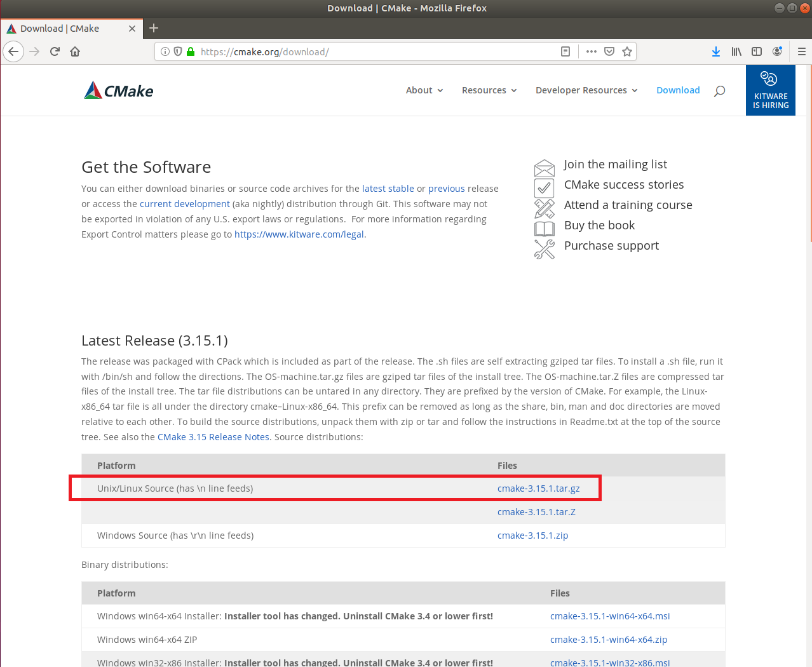Image resolution: width=812 pixels, height=667 pixels.
Task: Save the page to Pocket
Action: click(609, 51)
